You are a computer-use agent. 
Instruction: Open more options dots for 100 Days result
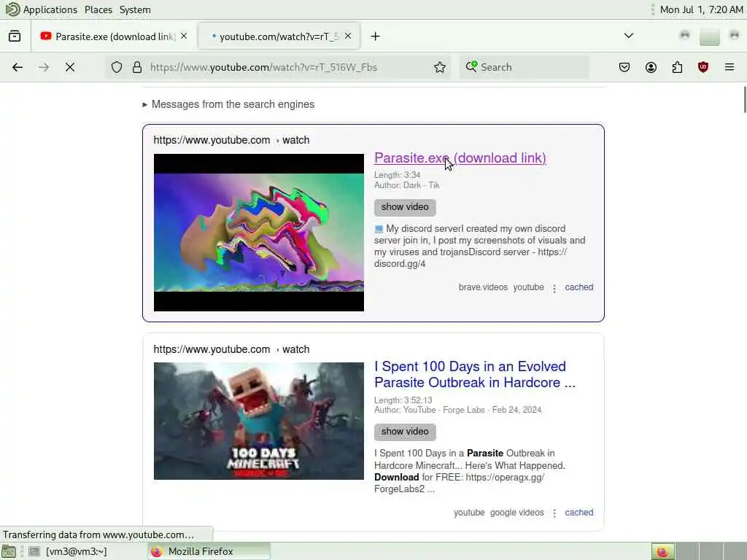tap(554, 513)
